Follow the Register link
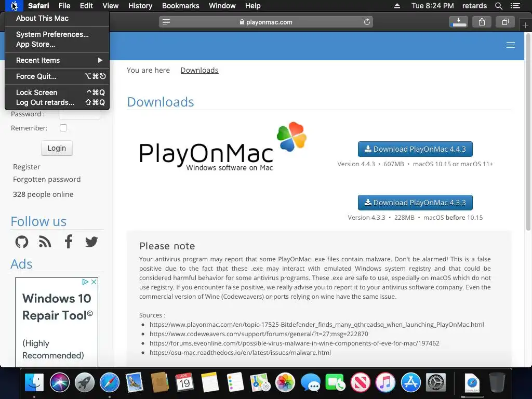The height and width of the screenshot is (399, 532). [26, 167]
